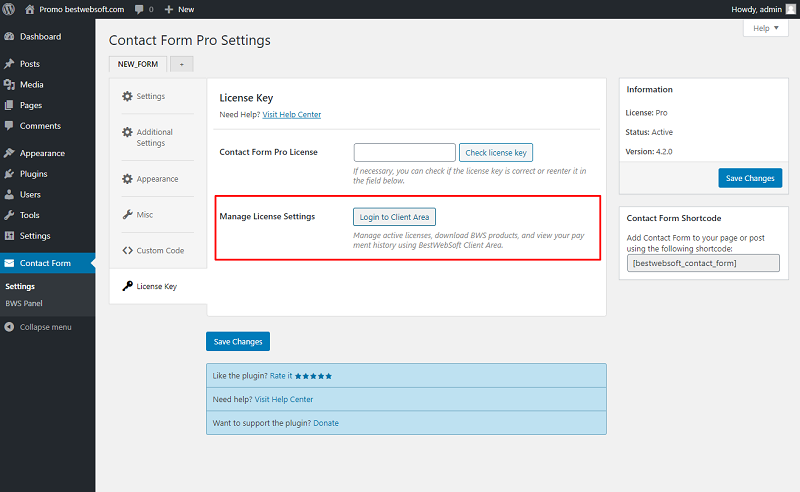
Task: Open the comments bubble icon in admin bar
Action: coord(139,10)
